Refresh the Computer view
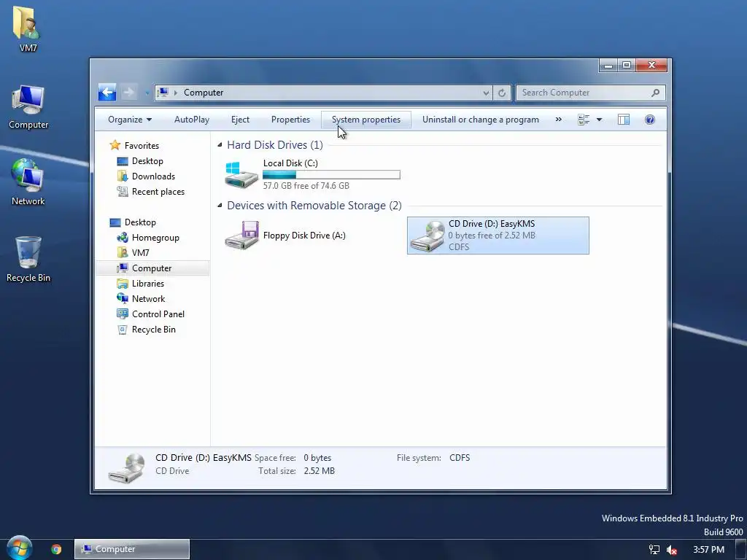 click(x=502, y=93)
